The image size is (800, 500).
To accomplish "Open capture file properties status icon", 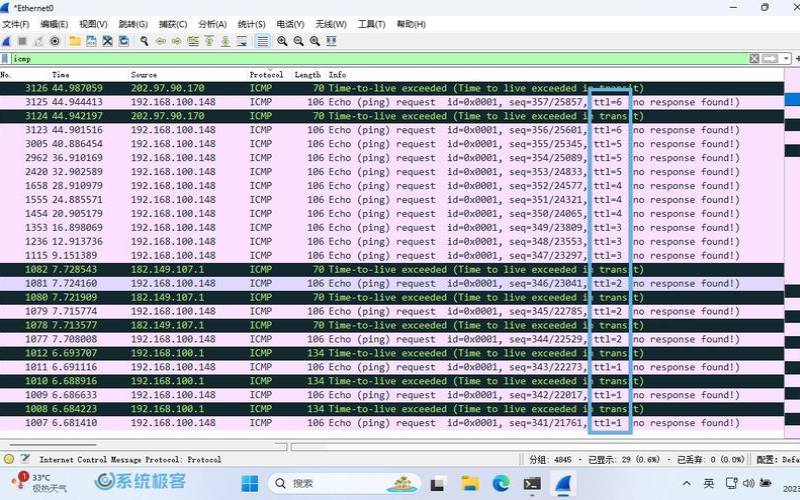I will (x=25, y=459).
